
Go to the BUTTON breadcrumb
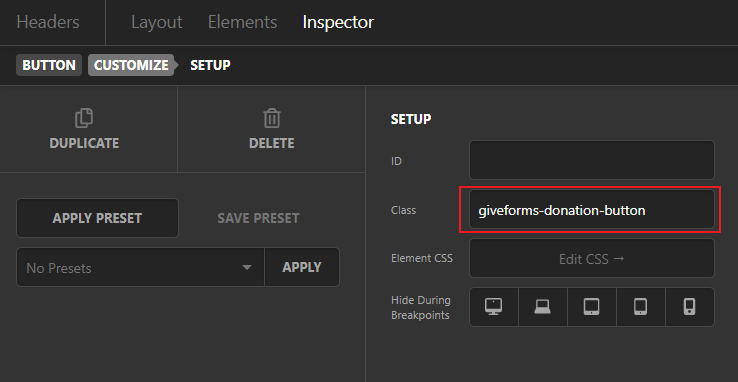(49, 65)
